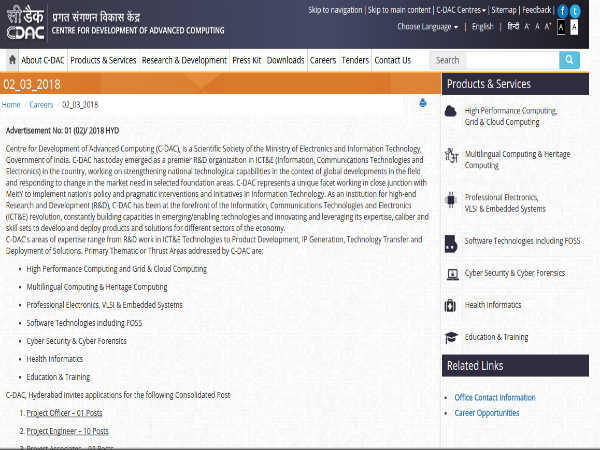Open Research & Development menu
Image resolution: width=600 pixels, height=450 pixels.
(x=184, y=60)
